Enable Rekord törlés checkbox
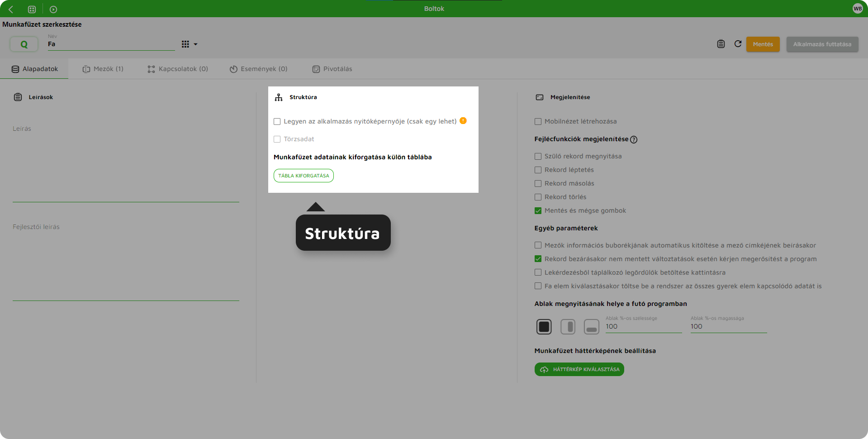Viewport: 868px width, 439px height. [x=538, y=197]
